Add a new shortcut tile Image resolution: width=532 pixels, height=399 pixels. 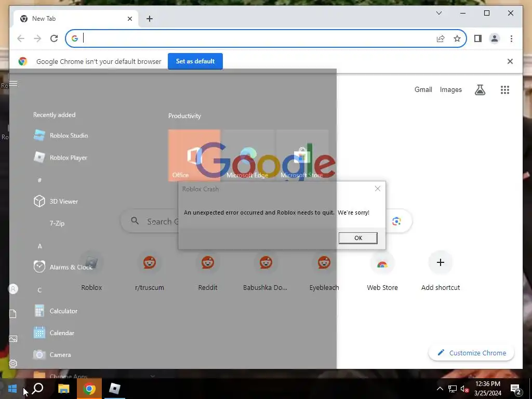point(441,271)
